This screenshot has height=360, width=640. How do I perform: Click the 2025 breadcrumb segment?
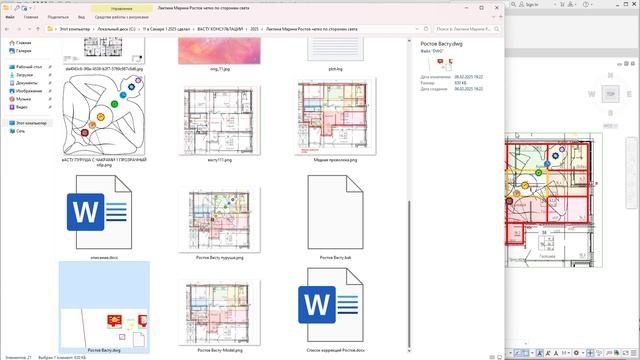pyautogui.click(x=254, y=29)
